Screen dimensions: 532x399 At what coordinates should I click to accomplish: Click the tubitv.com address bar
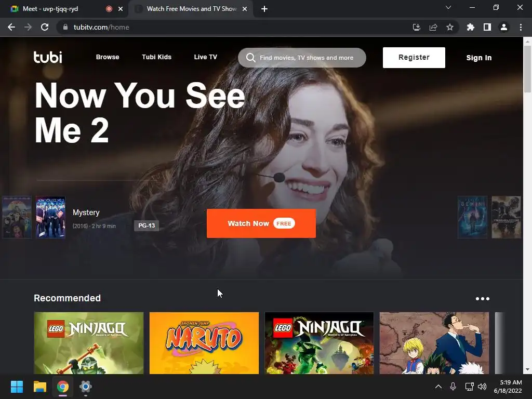pyautogui.click(x=237, y=27)
